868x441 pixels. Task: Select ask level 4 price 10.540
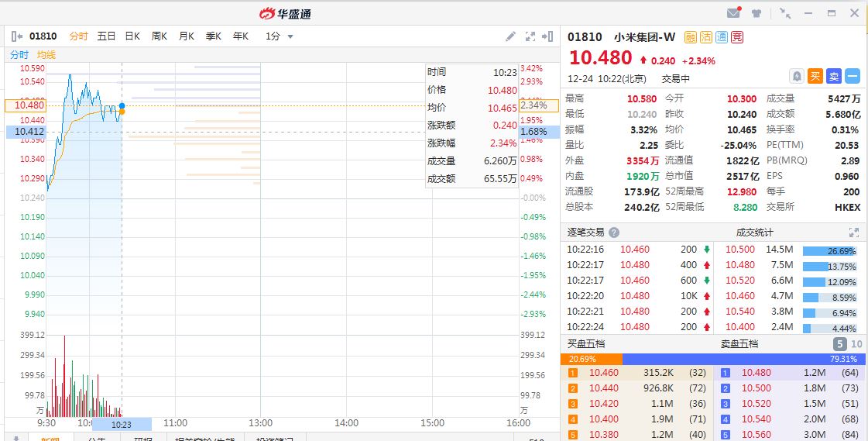pyautogui.click(x=756, y=419)
